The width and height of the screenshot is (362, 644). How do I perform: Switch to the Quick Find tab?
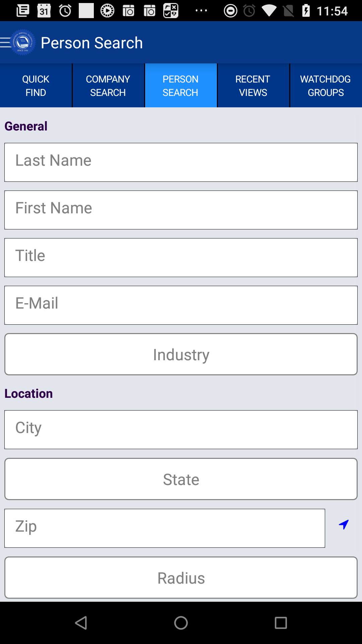tap(36, 86)
